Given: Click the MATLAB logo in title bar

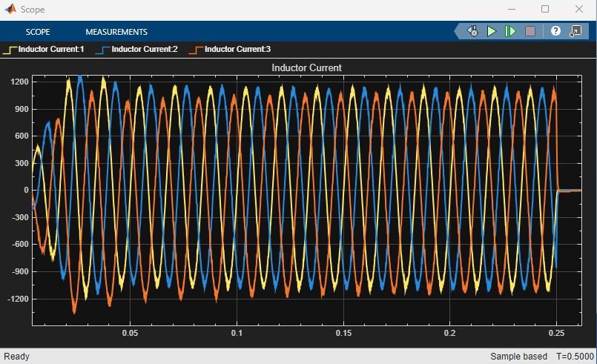Looking at the screenshot, I should [x=10, y=10].
